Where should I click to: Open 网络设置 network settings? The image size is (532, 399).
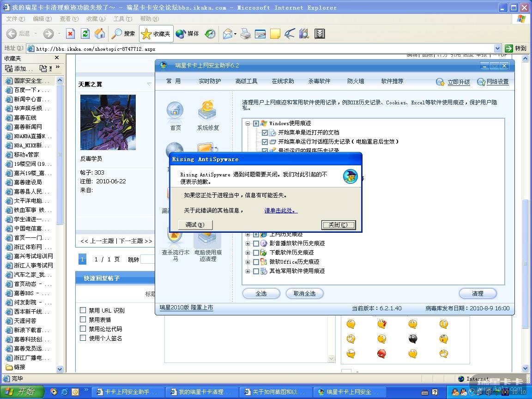[x=493, y=82]
